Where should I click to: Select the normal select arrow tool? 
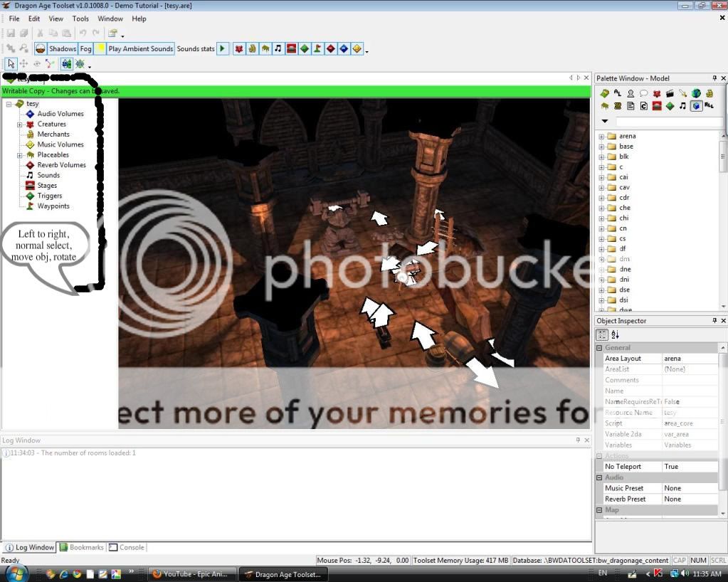pyautogui.click(x=11, y=64)
